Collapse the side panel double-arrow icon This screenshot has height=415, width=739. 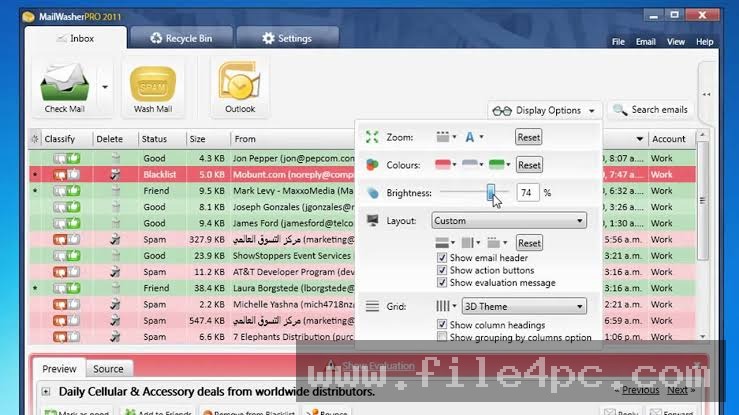point(706,94)
